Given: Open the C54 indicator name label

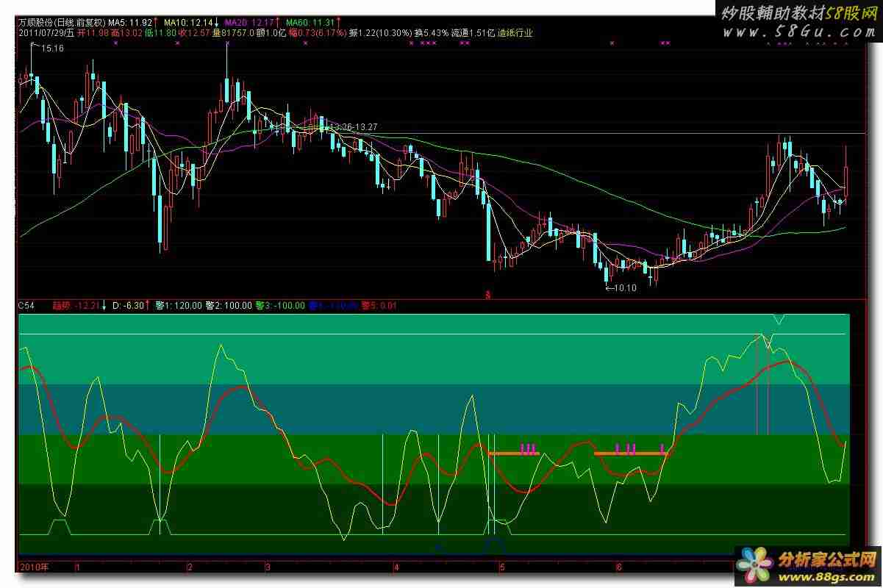Looking at the screenshot, I should click(x=26, y=305).
